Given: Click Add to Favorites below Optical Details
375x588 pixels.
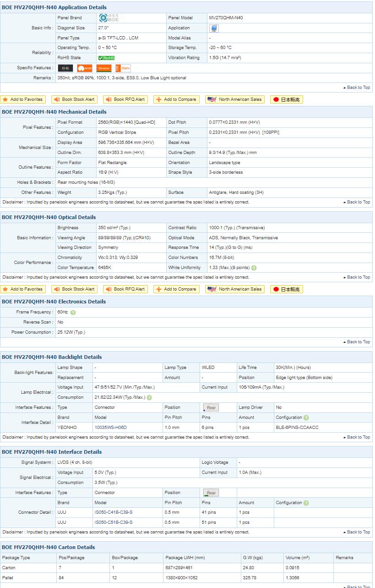Looking at the screenshot, I should click(x=22, y=289).
